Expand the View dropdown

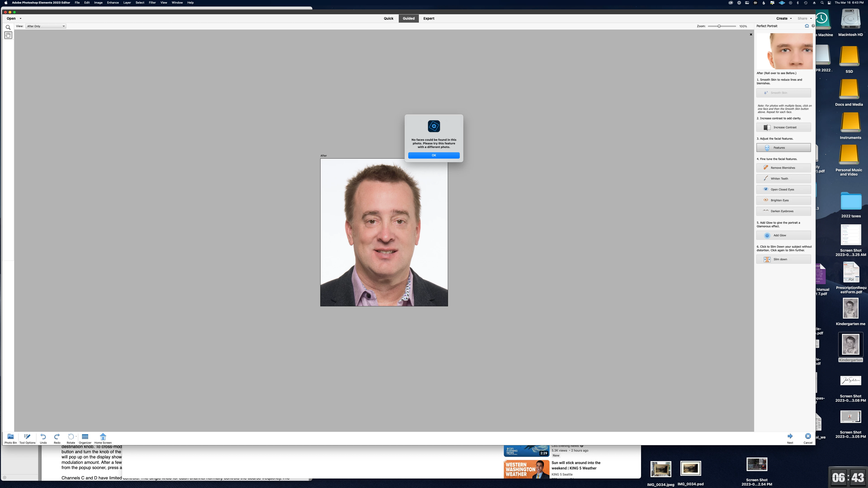[45, 26]
